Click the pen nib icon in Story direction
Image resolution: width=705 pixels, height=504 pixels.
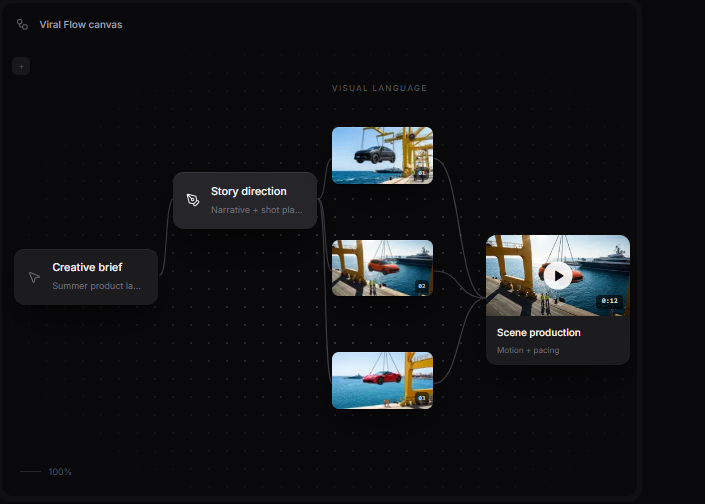[x=193, y=200]
